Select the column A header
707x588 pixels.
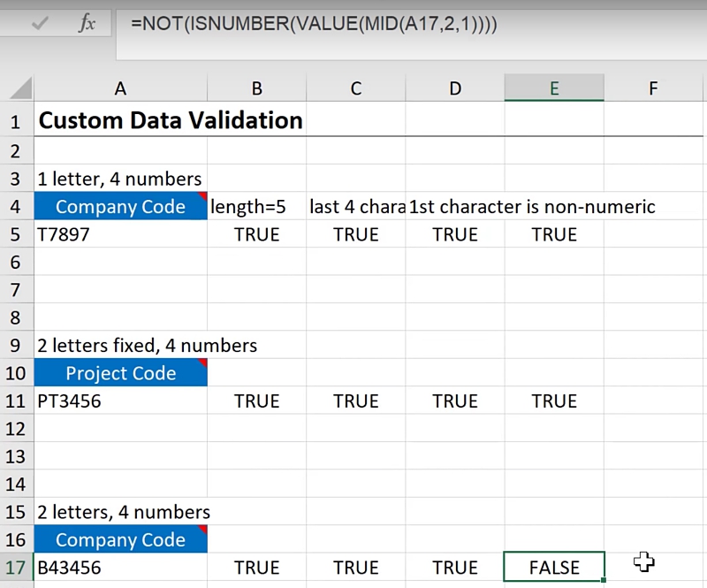(120, 88)
